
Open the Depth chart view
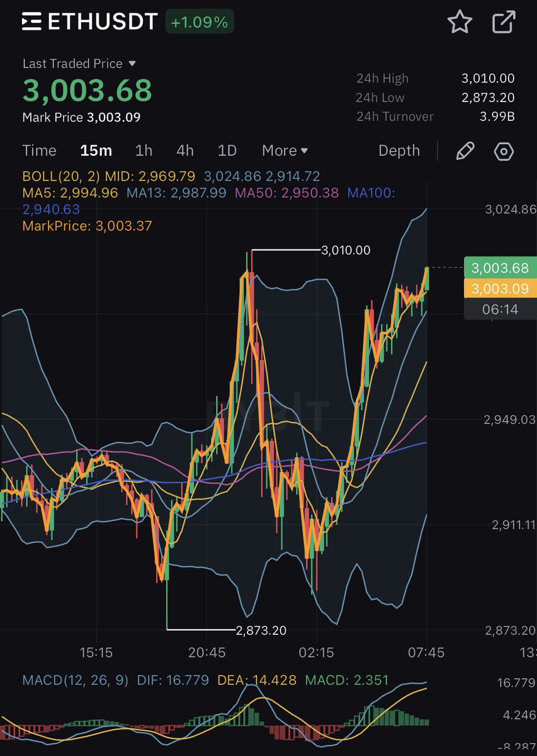399,151
